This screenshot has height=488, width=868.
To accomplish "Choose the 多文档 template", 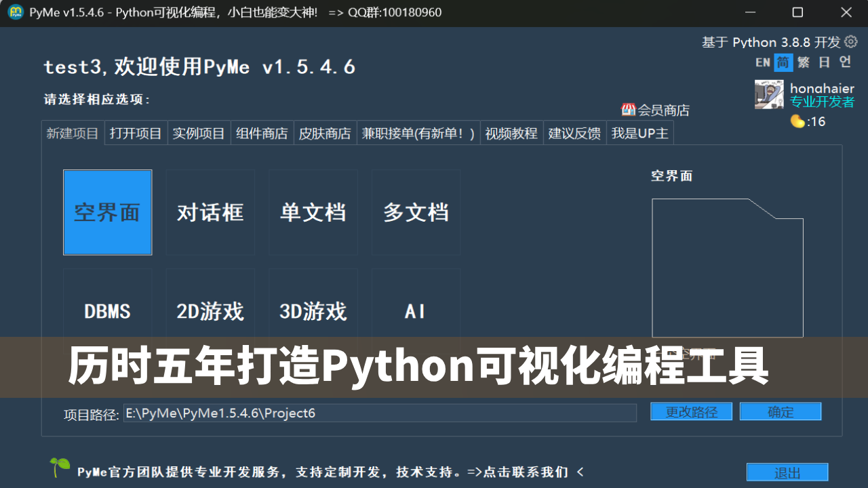I will 416,212.
